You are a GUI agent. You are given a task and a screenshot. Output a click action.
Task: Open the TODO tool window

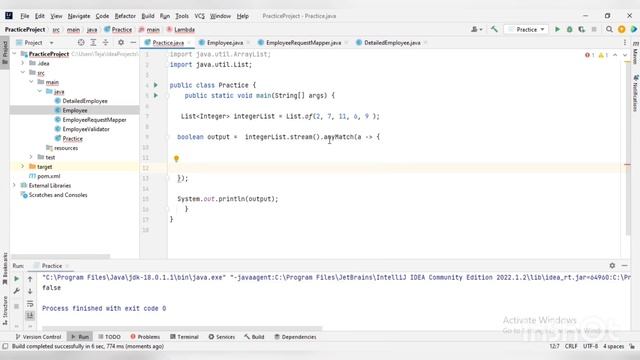(109, 337)
